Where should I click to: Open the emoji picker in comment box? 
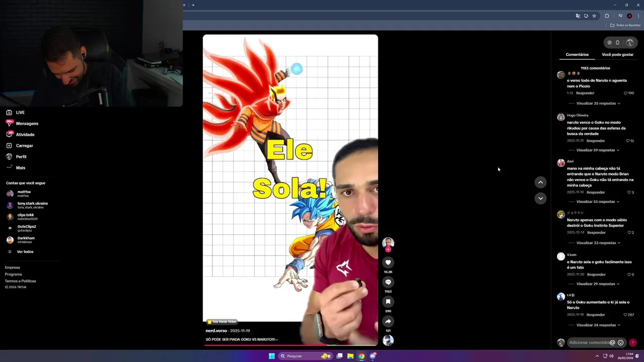click(x=620, y=342)
